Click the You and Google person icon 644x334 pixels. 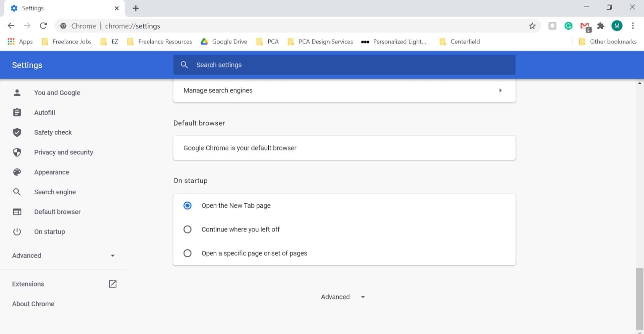pyautogui.click(x=17, y=93)
